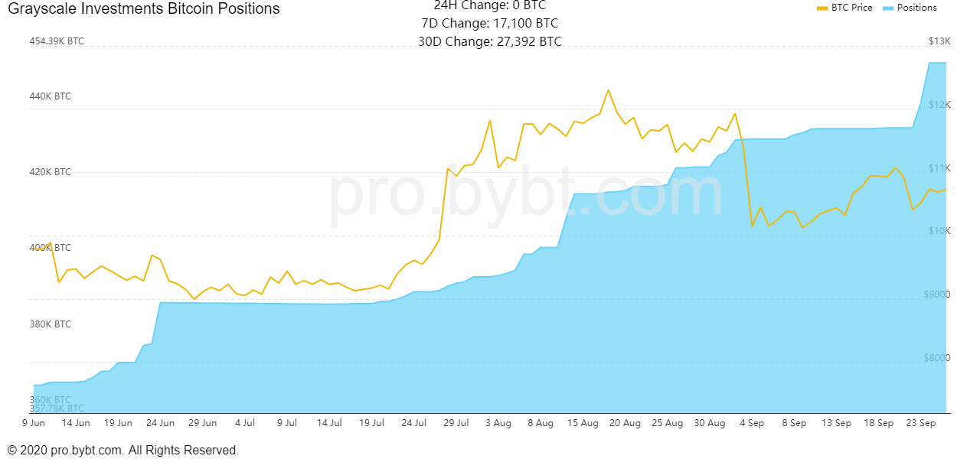Click the 24H Change 0 BTC text
Viewport: 980px width, 459px height.
pyautogui.click(x=490, y=6)
